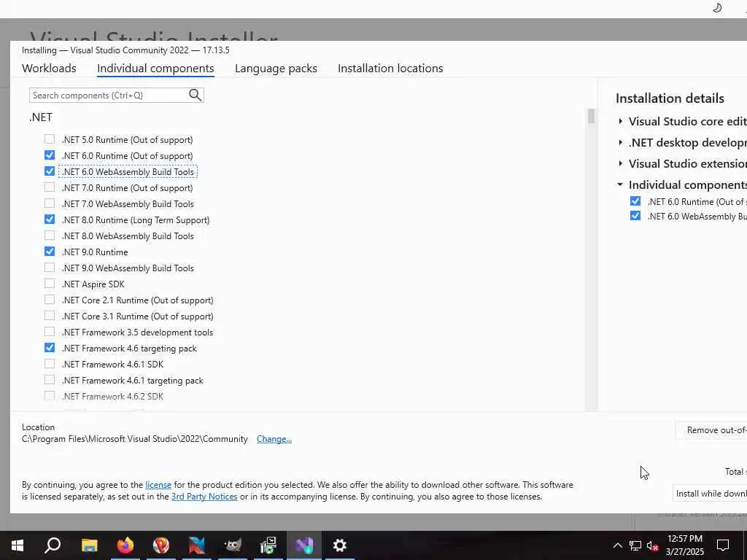Open 3rd Party Notices link
Viewport: 747px width, 560px height.
click(x=204, y=496)
